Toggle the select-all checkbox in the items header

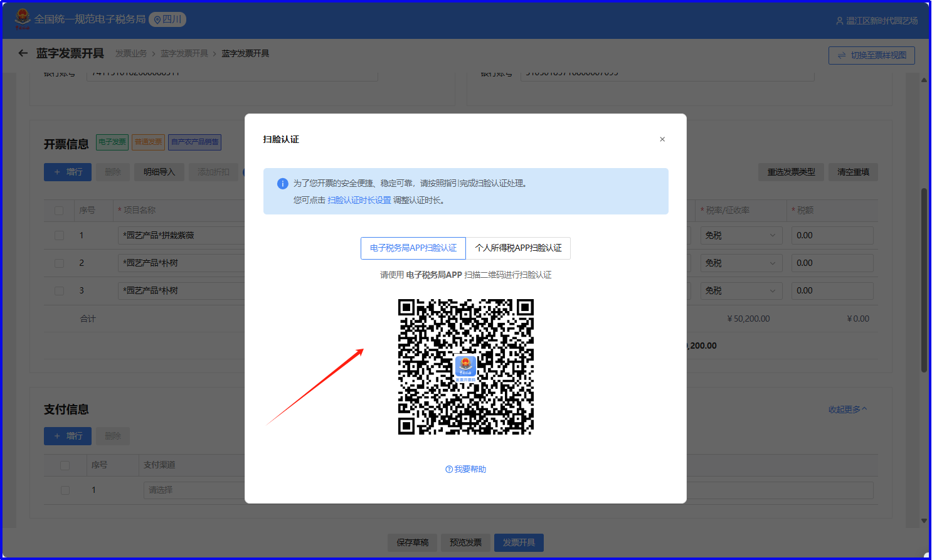(x=59, y=211)
